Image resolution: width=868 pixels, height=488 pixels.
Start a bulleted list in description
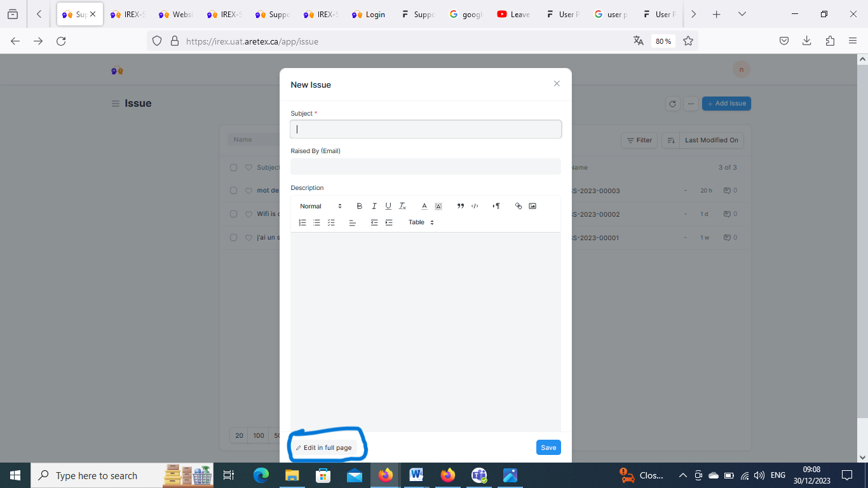point(316,222)
